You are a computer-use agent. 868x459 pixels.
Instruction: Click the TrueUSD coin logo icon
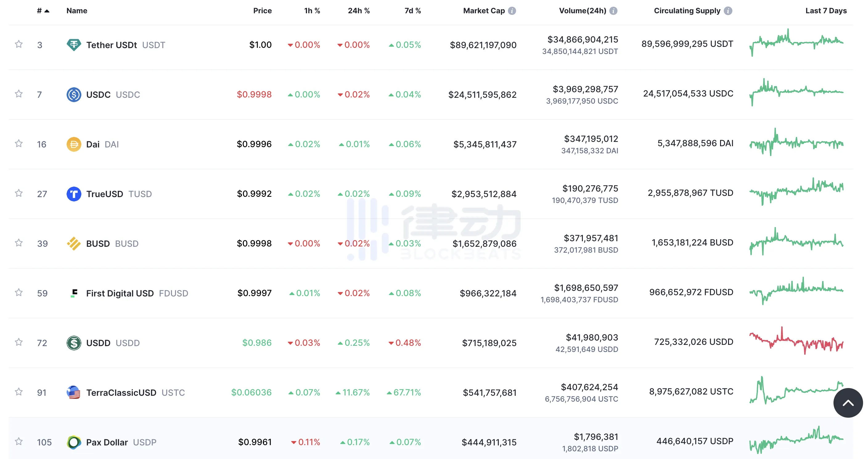(x=74, y=194)
